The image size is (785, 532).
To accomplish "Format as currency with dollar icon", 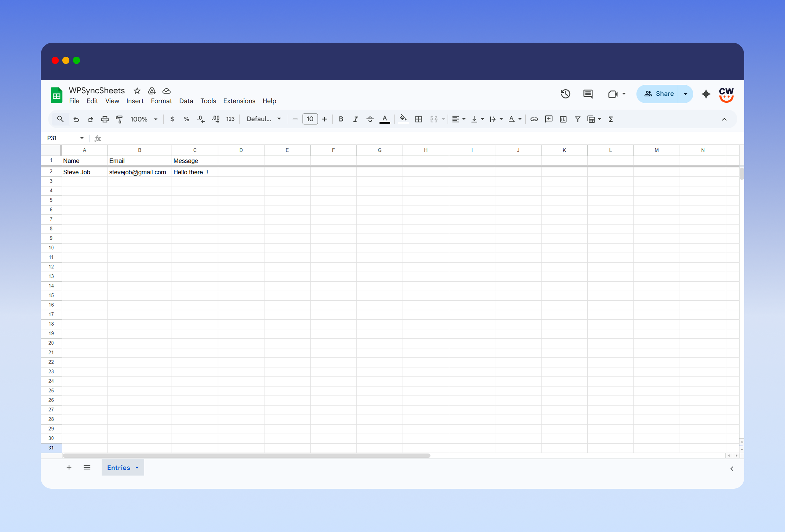I will click(x=172, y=119).
